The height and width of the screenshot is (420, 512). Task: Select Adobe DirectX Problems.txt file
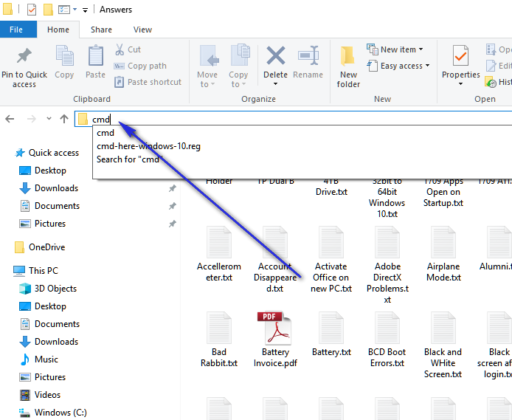[387, 265]
